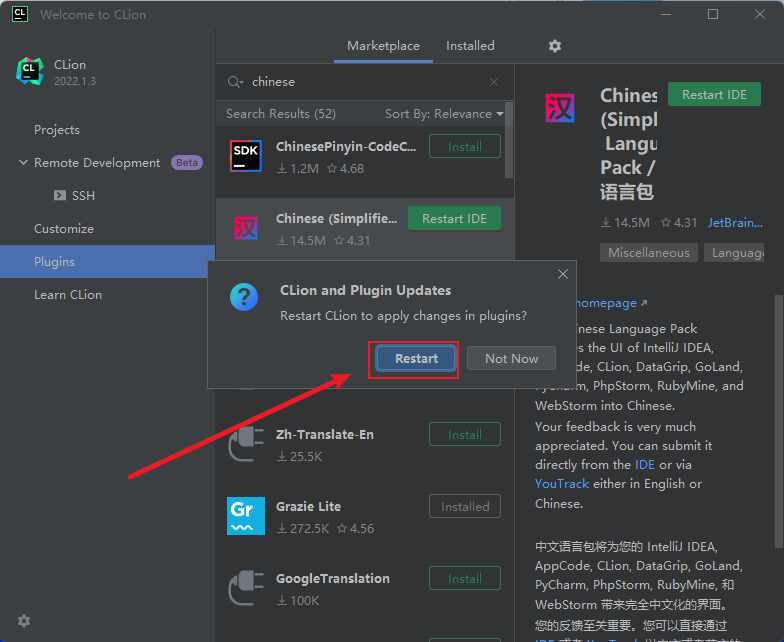Collapse the Remote Development section
The image size is (784, 642).
coord(23,162)
